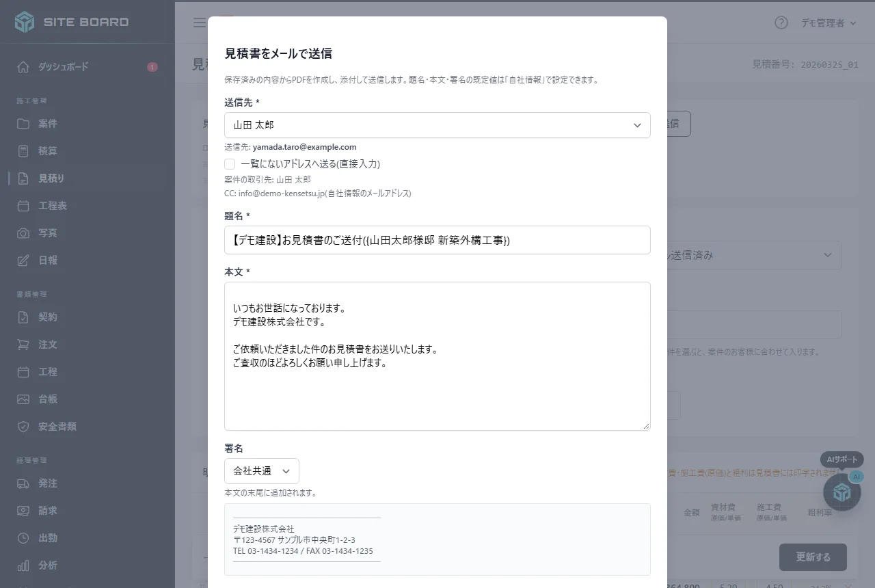Open 工程 in the sidebar
Image resolution: width=875 pixels, height=588 pixels.
pyautogui.click(x=48, y=372)
